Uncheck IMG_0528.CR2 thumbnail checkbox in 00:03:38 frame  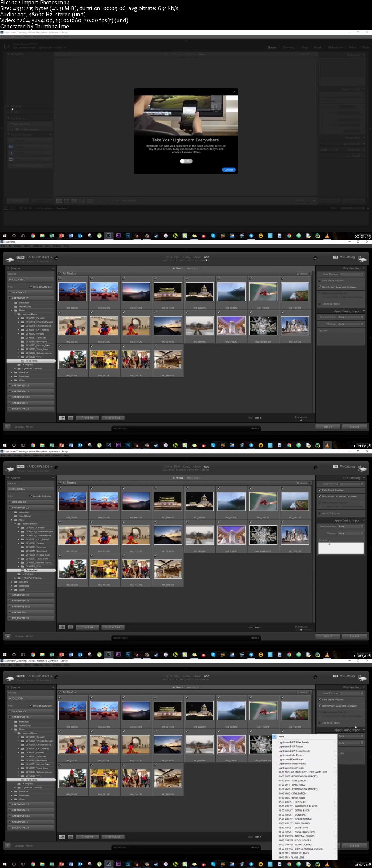click(60, 279)
